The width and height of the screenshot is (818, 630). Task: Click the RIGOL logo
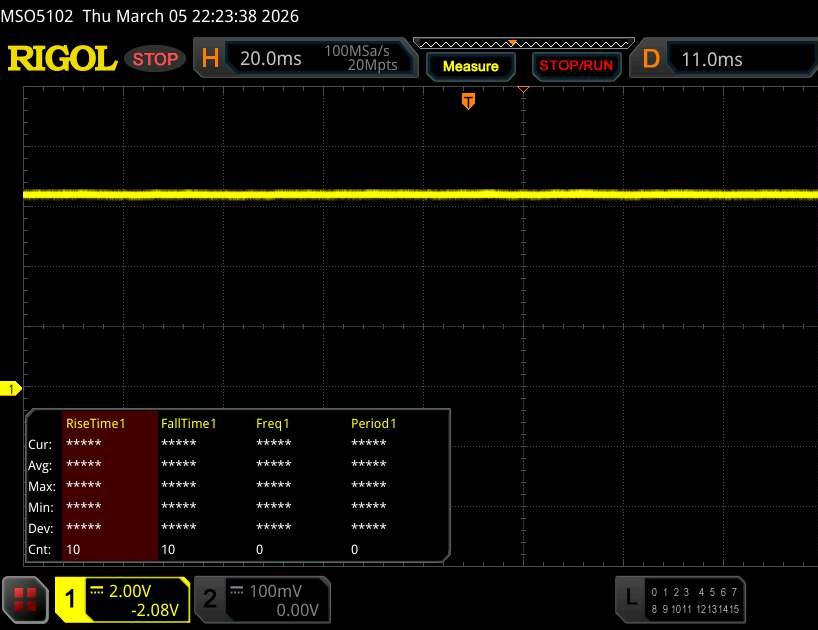62,59
